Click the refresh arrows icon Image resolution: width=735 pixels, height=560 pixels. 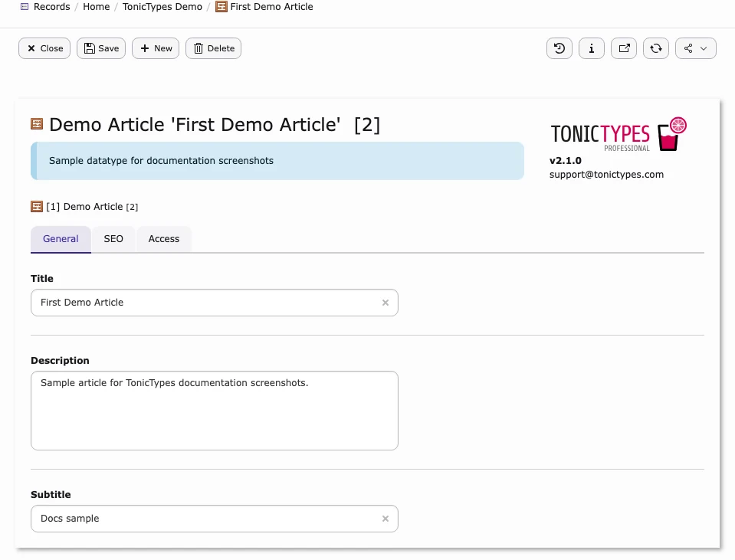click(x=656, y=48)
